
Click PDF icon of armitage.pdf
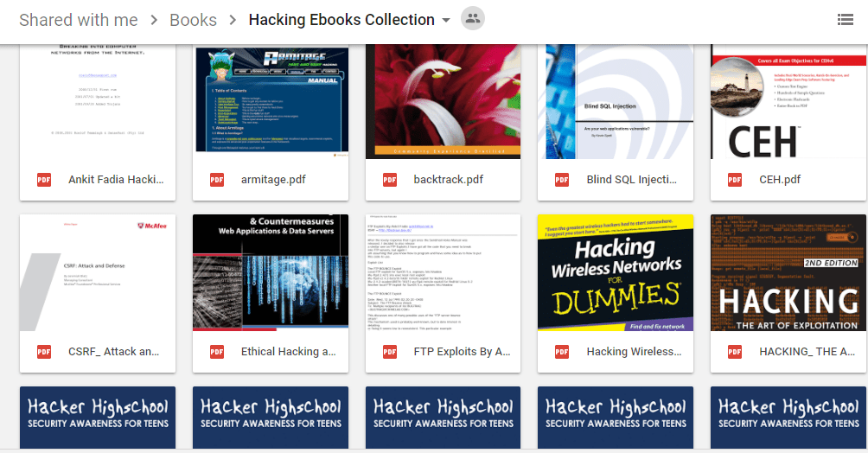coord(216,180)
